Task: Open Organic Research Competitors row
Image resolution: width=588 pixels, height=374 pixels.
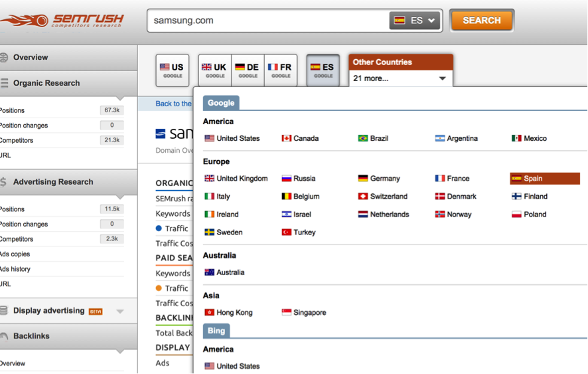Action: (x=62, y=140)
